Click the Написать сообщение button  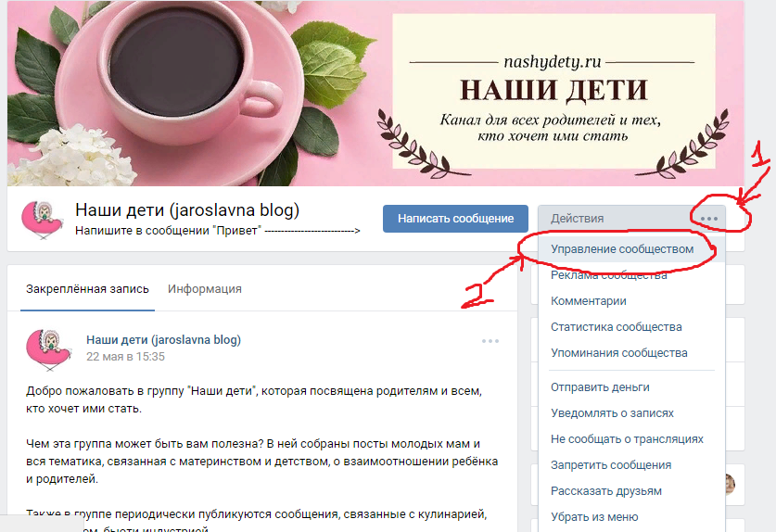[455, 218]
